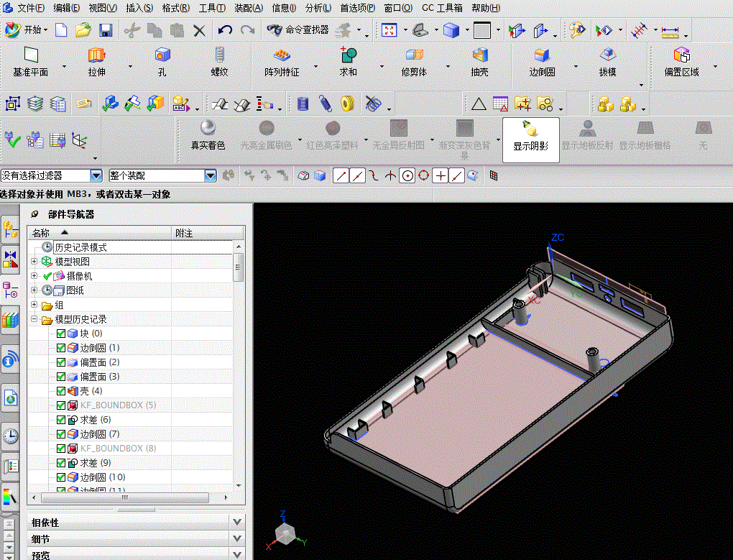Select the 求差 (9) tree item
Screen dimensions: 733x560
point(95,463)
